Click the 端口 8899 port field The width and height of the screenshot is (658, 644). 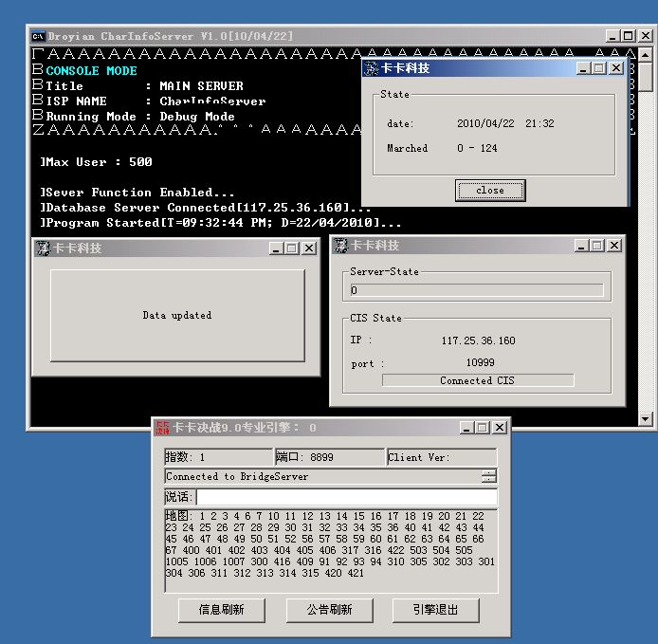(x=329, y=457)
